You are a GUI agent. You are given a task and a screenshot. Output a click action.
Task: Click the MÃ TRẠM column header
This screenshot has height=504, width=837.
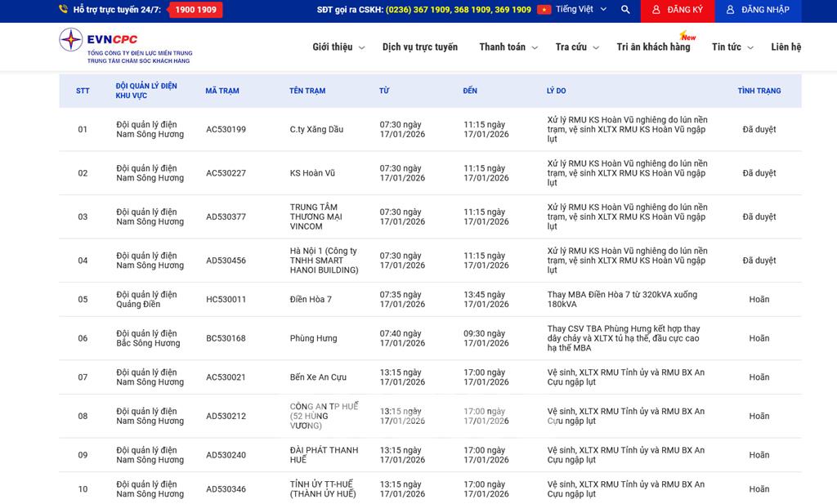coord(222,91)
